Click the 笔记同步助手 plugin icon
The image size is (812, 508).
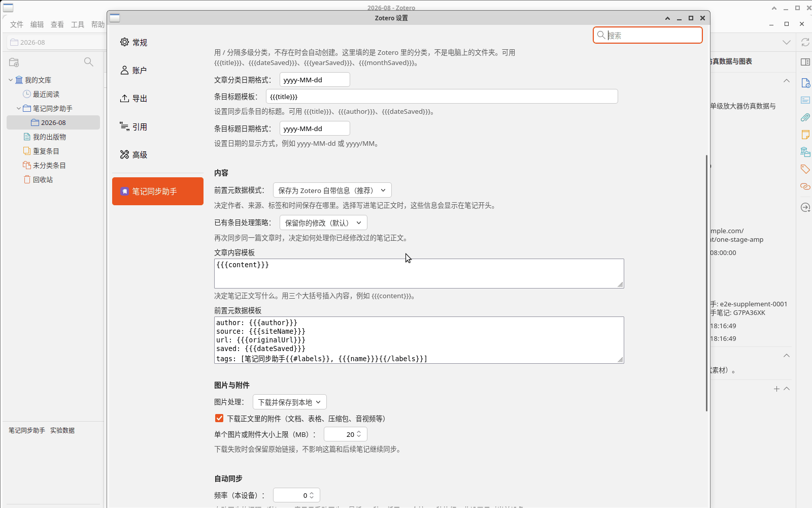(x=124, y=192)
